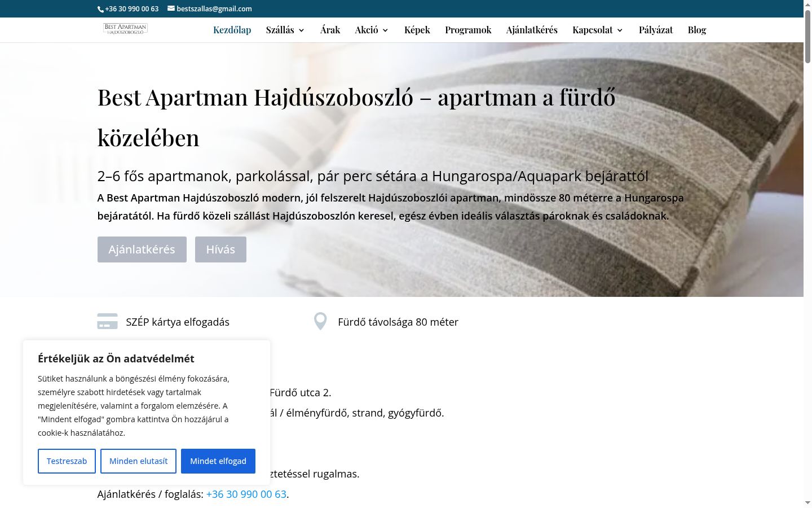Click the 'Fürdő távolsága 80 méter' text

point(398,322)
